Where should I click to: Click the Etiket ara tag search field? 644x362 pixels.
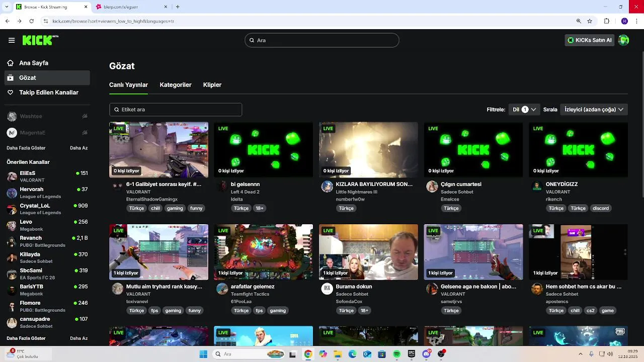click(x=176, y=109)
